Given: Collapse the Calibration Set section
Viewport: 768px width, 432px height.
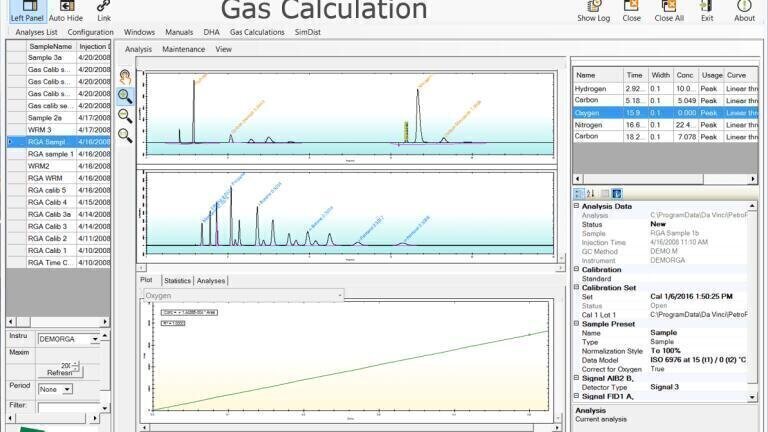Looking at the screenshot, I should coord(576,288).
